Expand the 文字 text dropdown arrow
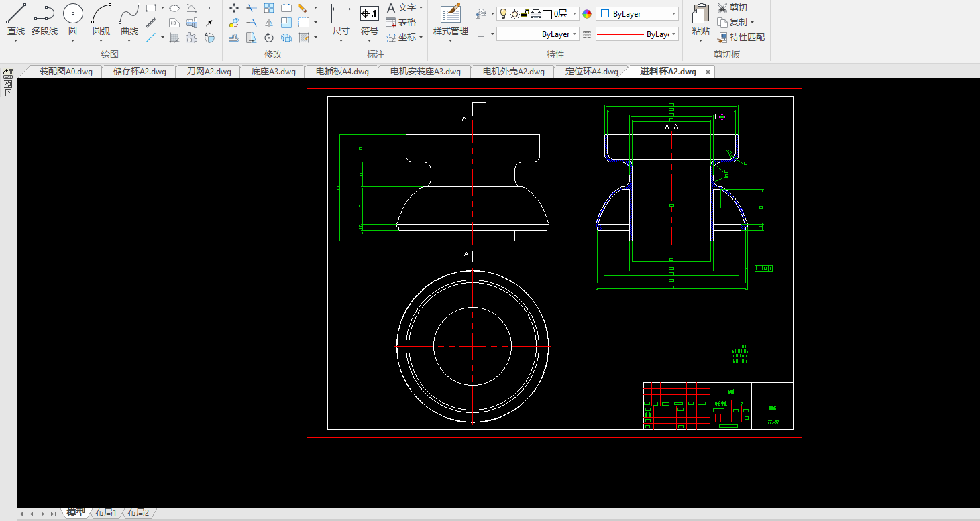The image size is (980, 521). (421, 8)
